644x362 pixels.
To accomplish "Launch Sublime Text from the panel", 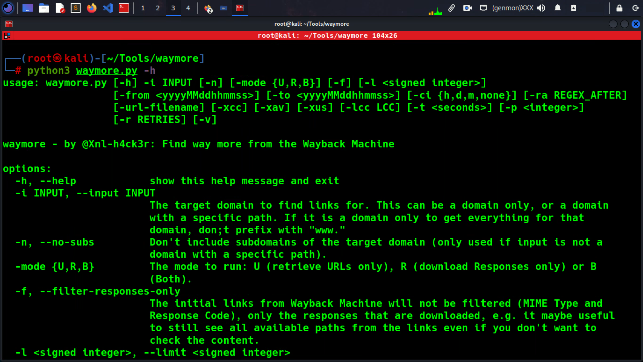I will click(x=76, y=8).
